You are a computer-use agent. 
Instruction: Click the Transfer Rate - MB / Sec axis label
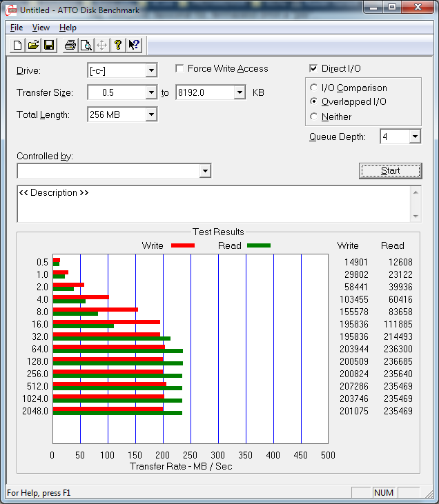click(181, 466)
